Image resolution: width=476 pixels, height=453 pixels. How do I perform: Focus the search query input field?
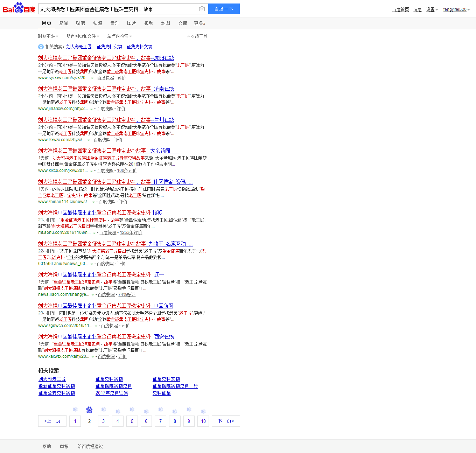click(x=118, y=9)
